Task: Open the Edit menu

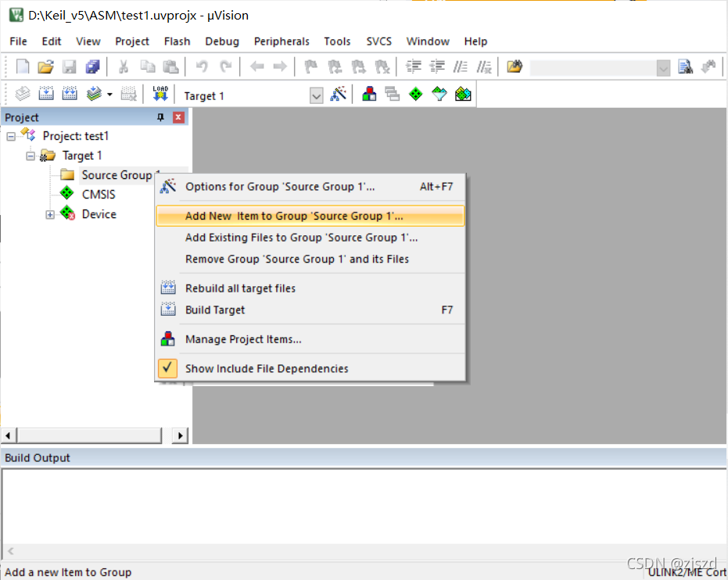Action: (x=51, y=41)
